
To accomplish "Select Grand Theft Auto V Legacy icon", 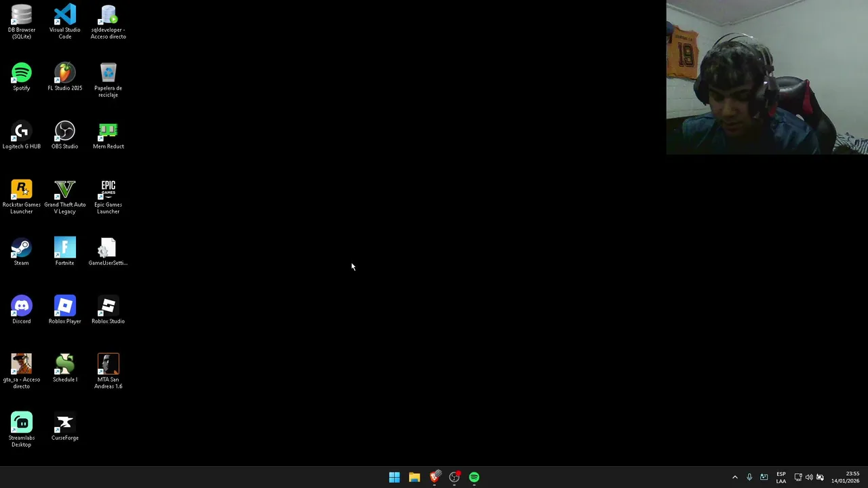I will click(x=65, y=197).
